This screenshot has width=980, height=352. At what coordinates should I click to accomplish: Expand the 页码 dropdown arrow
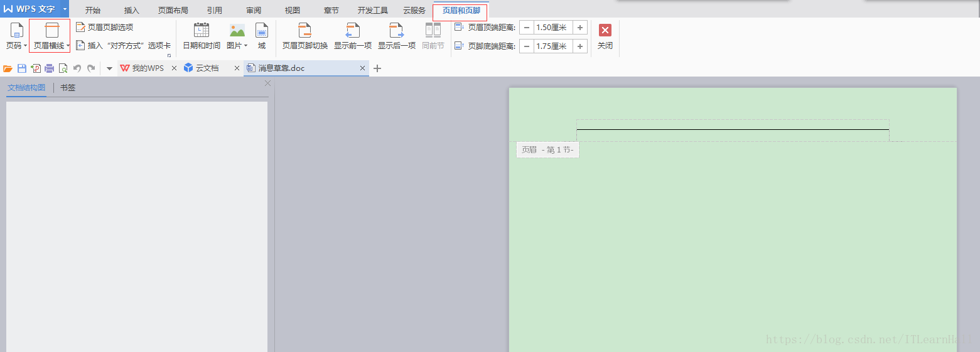click(x=25, y=46)
